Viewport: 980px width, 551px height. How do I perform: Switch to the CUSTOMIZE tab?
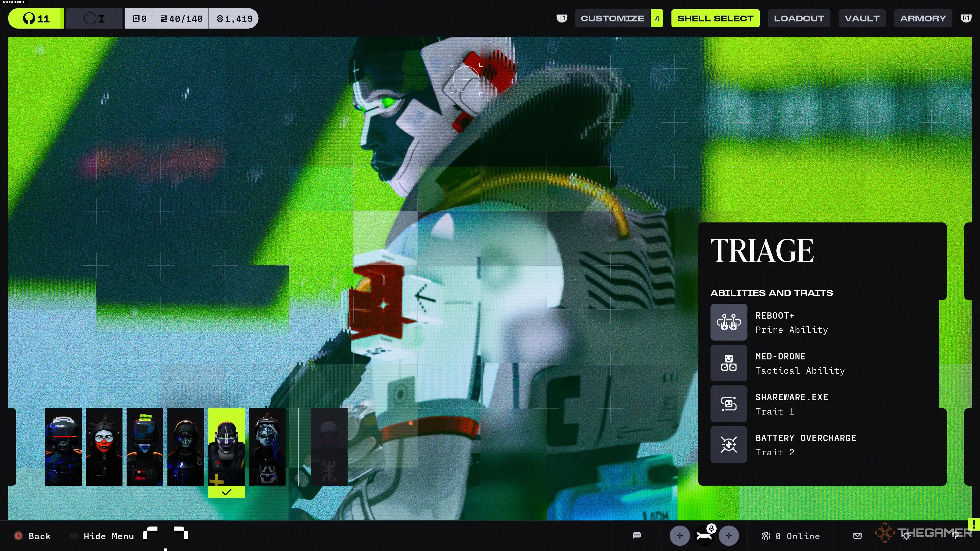click(612, 18)
